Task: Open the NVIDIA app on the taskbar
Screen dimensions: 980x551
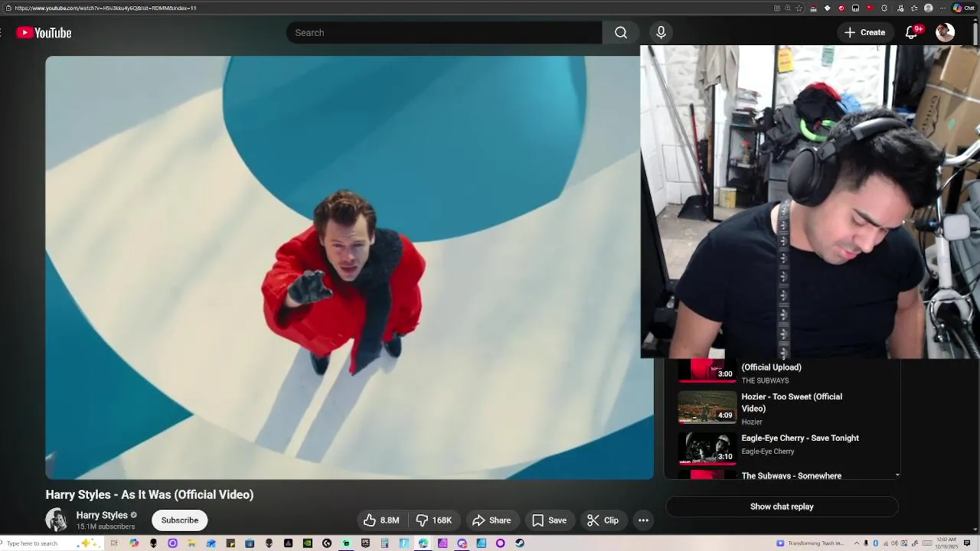Action: coord(308,543)
